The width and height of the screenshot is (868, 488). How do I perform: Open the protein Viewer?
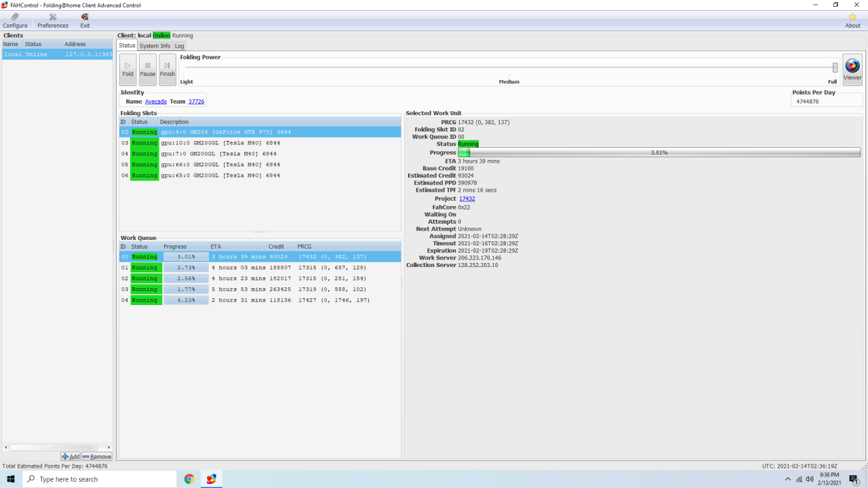coord(852,69)
